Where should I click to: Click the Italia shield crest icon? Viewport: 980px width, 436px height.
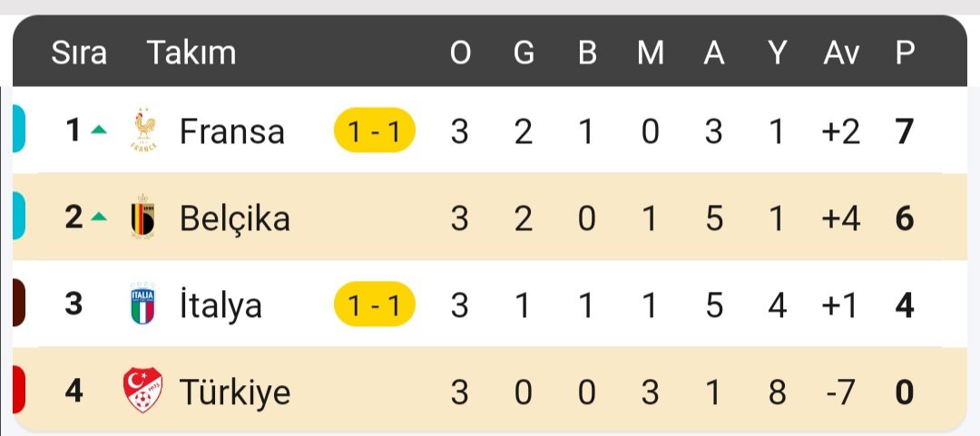click(x=143, y=305)
